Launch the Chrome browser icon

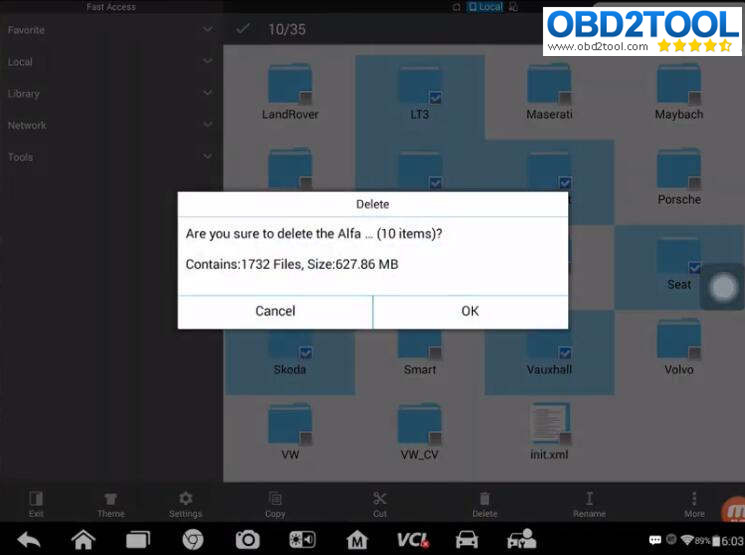193,540
